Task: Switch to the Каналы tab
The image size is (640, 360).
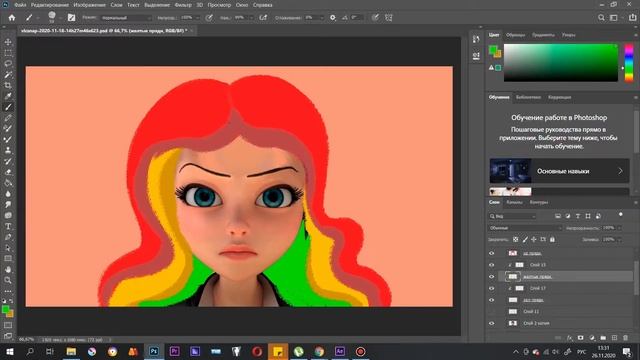Action: (x=514, y=202)
